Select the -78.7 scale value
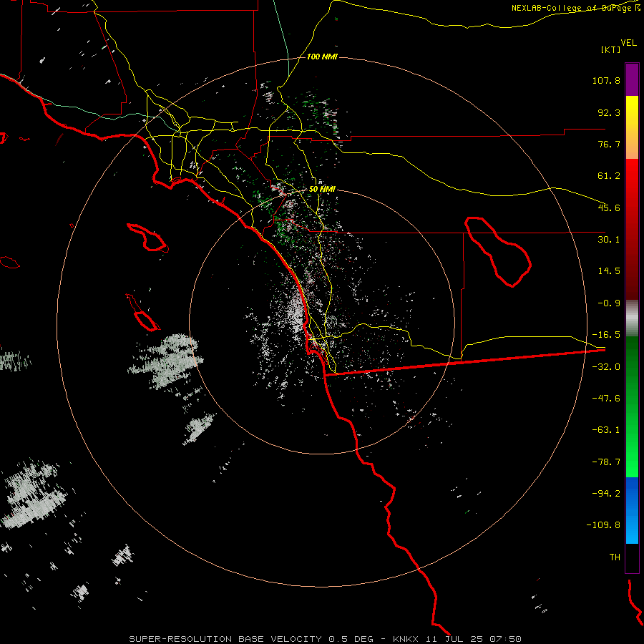 click(x=606, y=462)
